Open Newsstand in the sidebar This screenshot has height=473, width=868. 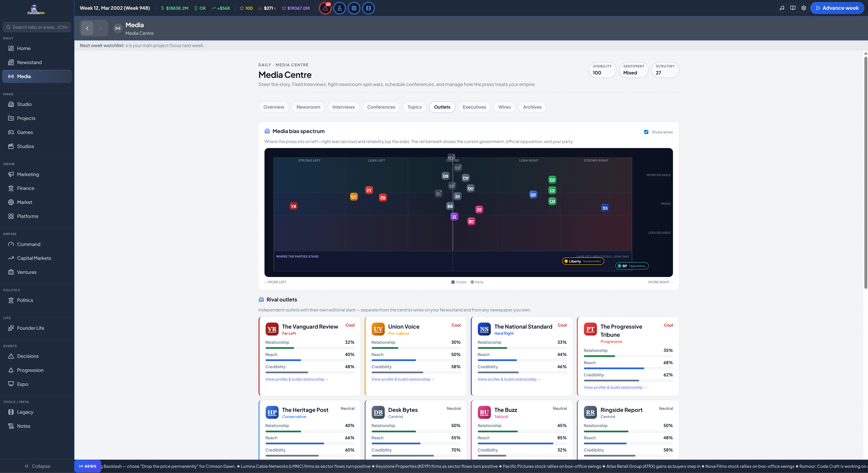click(37, 62)
